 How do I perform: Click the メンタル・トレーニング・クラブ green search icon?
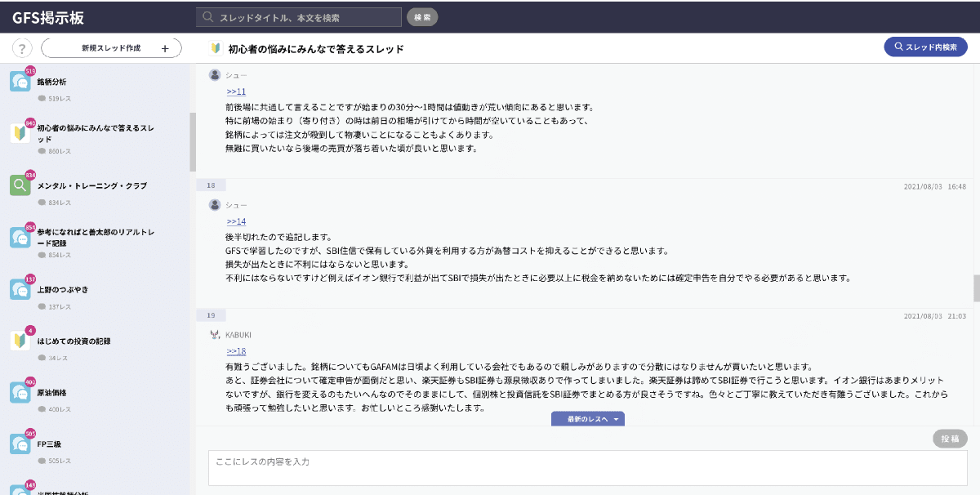tap(20, 185)
